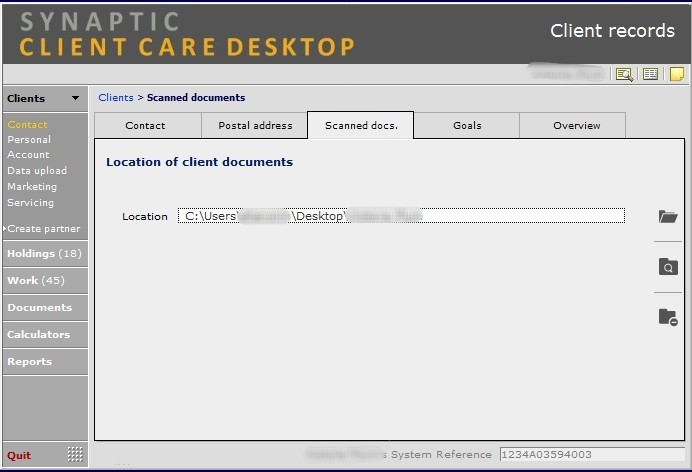Click the Location of client documents heading

click(199, 162)
